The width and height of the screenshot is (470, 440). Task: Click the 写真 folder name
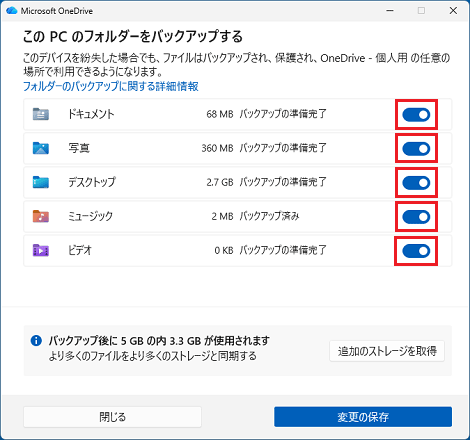[79, 148]
